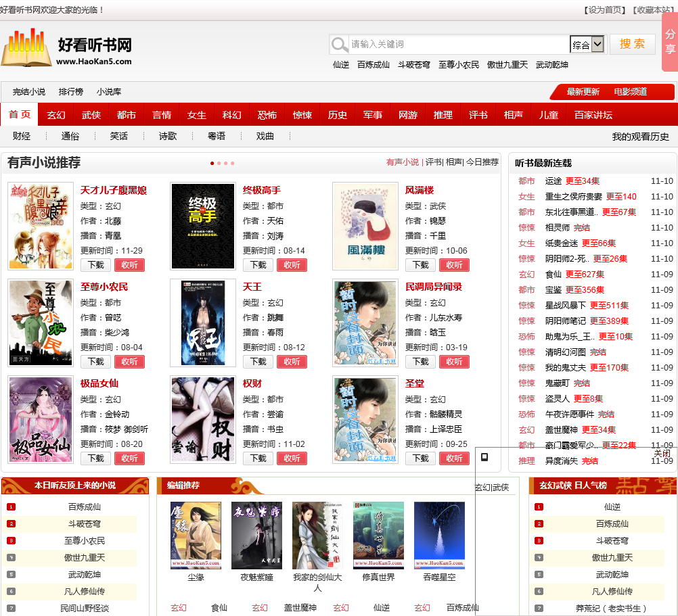Open 小说库 menu item

tap(109, 91)
